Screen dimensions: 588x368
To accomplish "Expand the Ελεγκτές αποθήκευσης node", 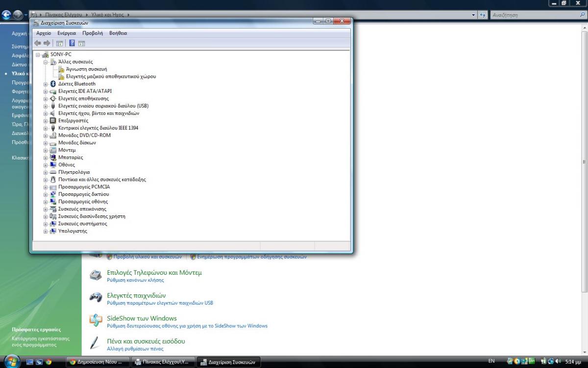I will (x=46, y=99).
